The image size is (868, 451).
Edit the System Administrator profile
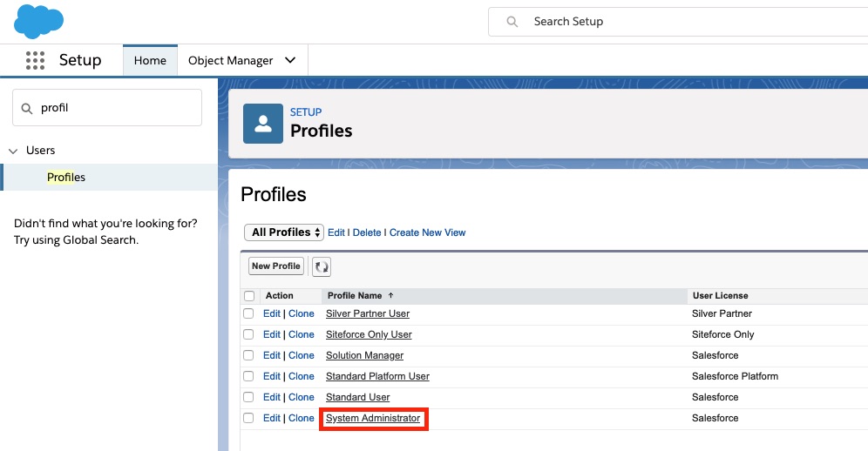(x=272, y=418)
